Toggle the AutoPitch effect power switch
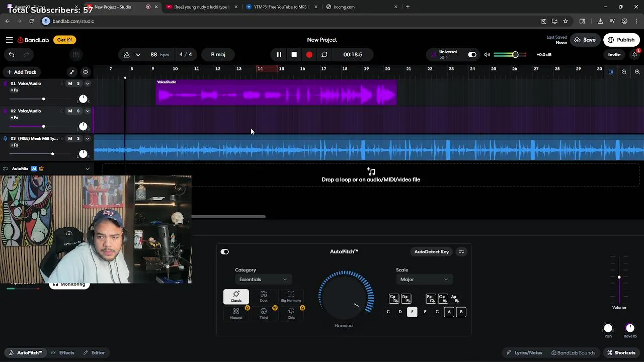Image resolution: width=644 pixels, height=362 pixels. (x=224, y=252)
